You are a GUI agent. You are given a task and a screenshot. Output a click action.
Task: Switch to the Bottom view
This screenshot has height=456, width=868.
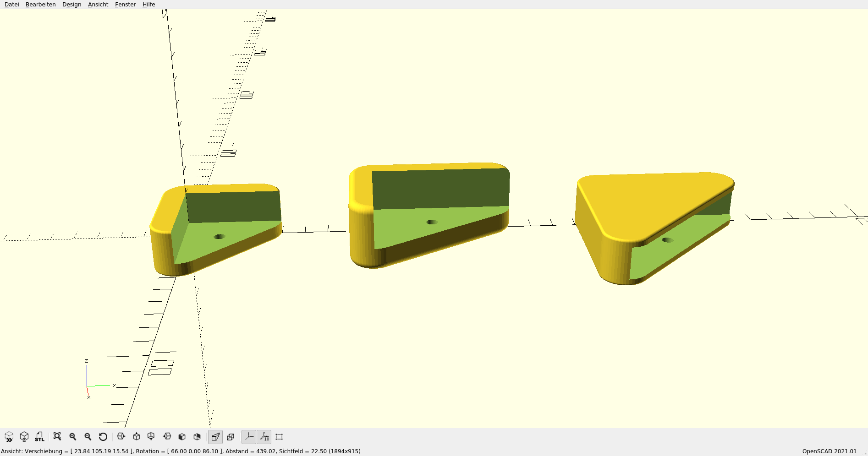click(x=151, y=437)
